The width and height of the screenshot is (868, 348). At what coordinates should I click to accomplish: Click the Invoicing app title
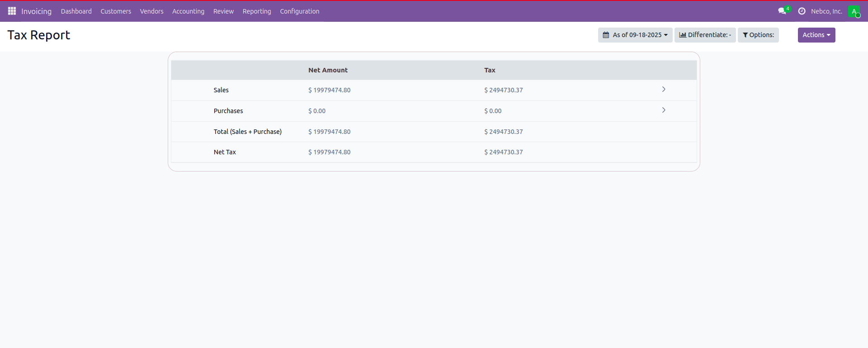coord(36,11)
